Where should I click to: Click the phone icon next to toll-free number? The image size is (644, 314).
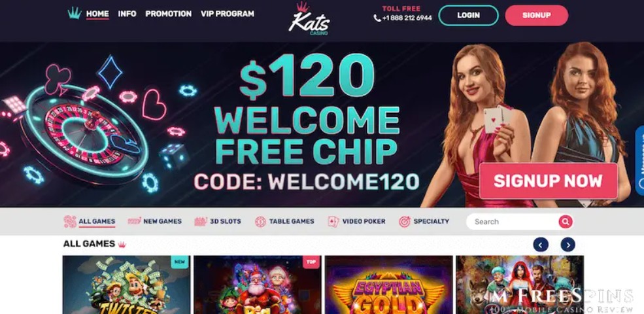tap(377, 18)
